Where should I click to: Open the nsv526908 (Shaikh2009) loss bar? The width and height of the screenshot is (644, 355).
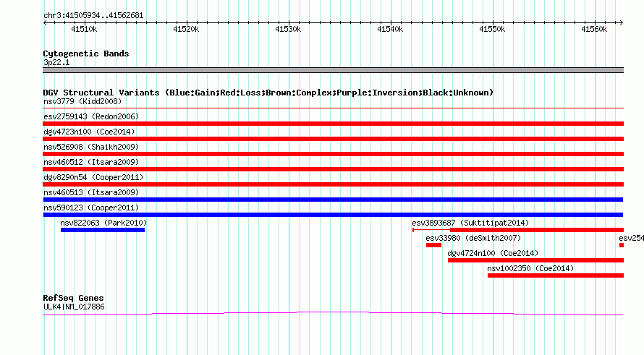tap(333, 154)
